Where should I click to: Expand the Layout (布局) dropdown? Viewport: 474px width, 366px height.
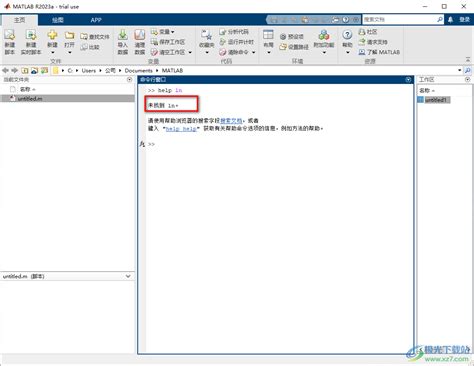pyautogui.click(x=268, y=53)
